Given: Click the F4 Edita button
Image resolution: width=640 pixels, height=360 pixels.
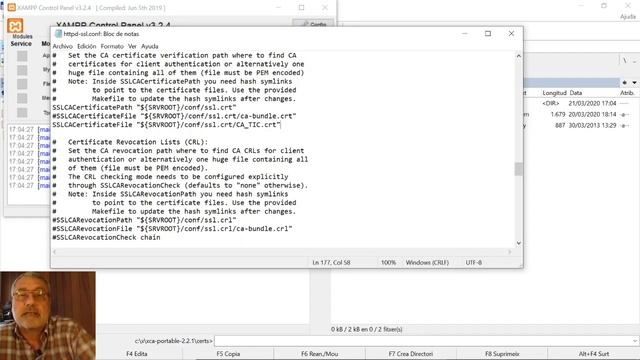Looking at the screenshot, I should 137,354.
